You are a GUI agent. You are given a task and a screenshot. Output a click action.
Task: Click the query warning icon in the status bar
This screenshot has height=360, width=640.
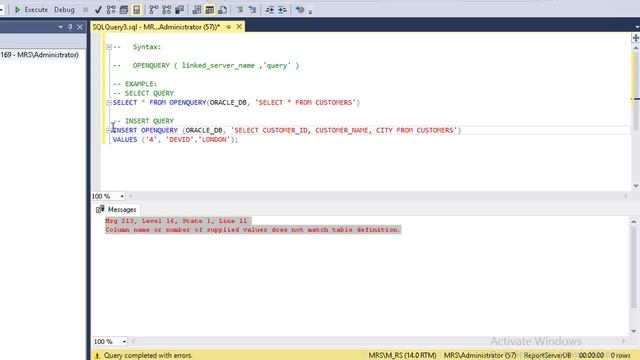(98, 356)
